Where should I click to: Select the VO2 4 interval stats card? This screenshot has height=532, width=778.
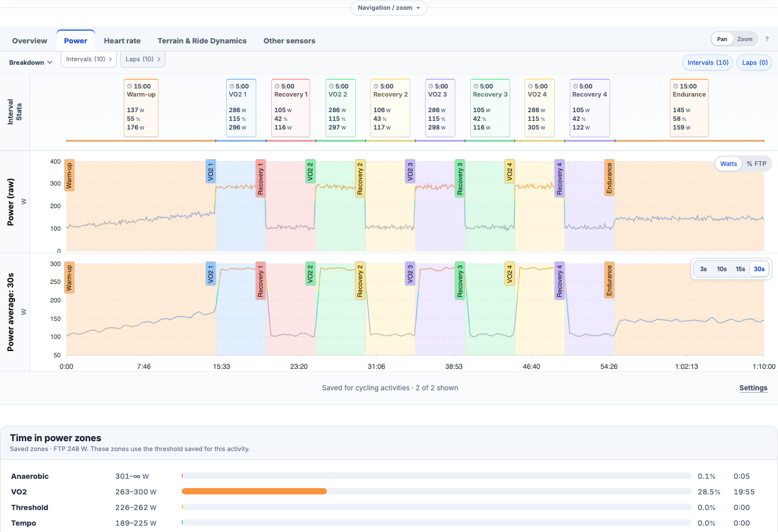pos(539,108)
